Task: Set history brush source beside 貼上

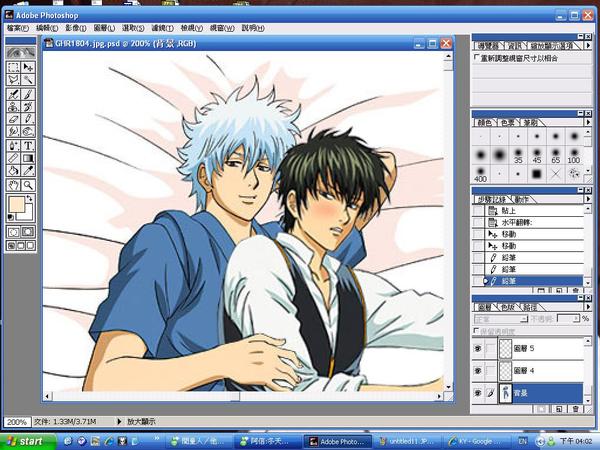Action: click(x=478, y=211)
